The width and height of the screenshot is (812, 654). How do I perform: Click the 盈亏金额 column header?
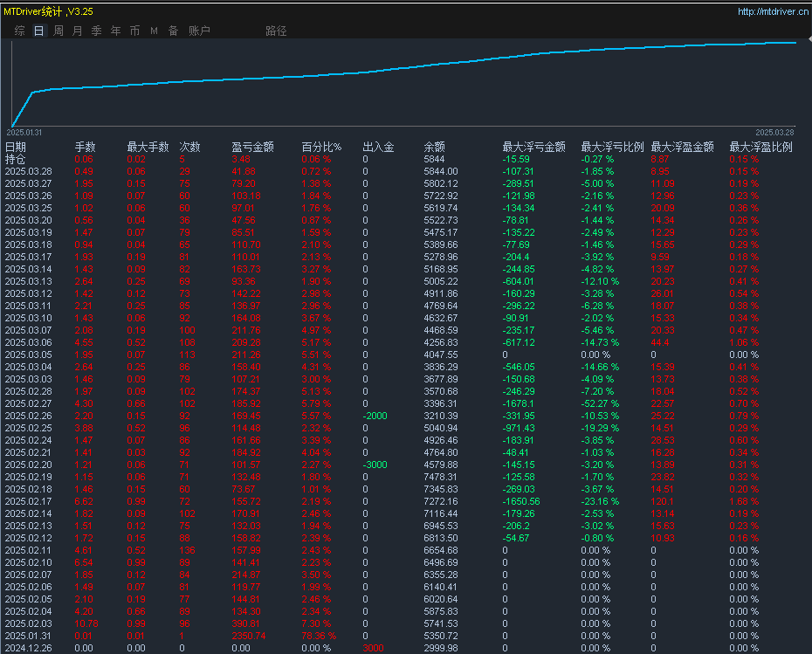click(x=252, y=147)
